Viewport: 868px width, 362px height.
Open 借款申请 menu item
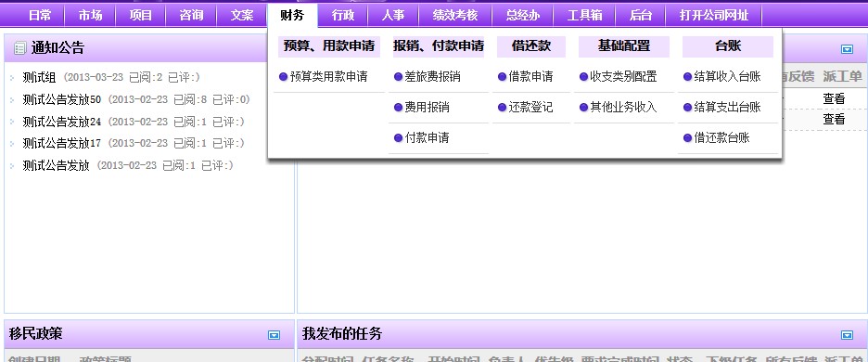click(x=530, y=77)
